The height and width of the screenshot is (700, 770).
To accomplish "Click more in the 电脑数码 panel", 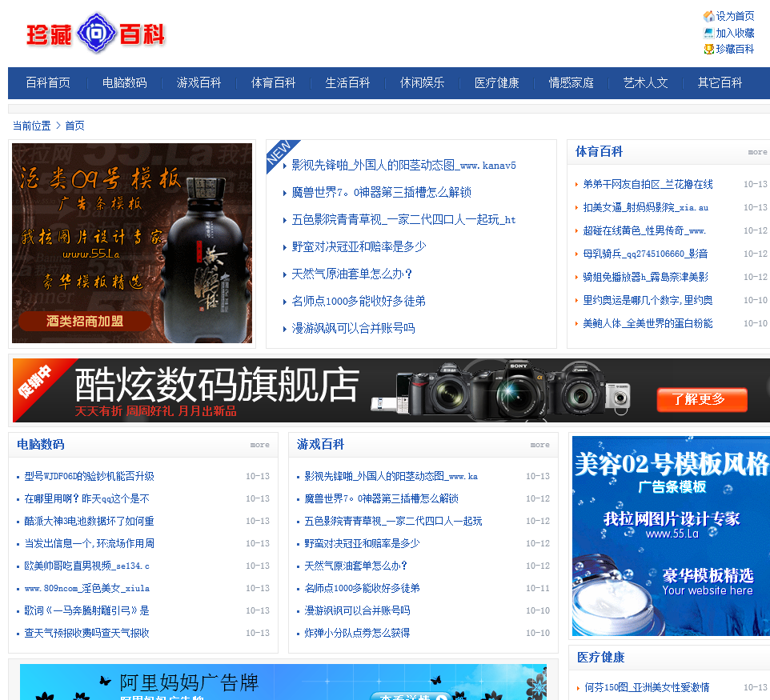I will pos(260,445).
